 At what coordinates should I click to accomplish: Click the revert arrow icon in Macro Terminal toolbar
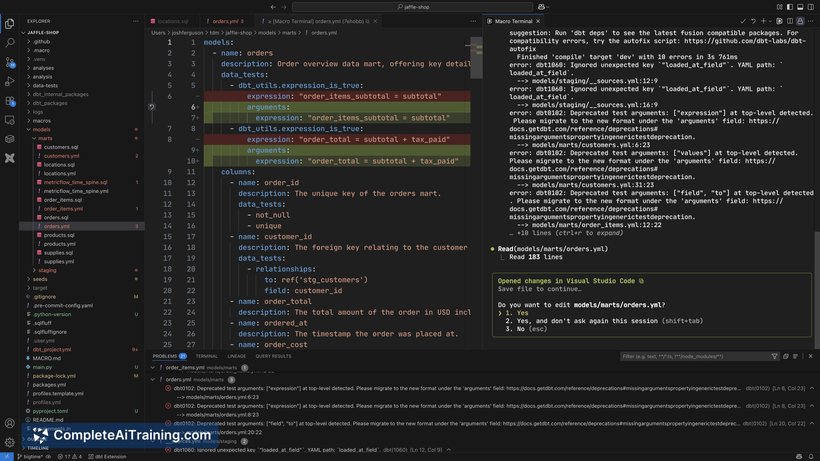[x=753, y=21]
